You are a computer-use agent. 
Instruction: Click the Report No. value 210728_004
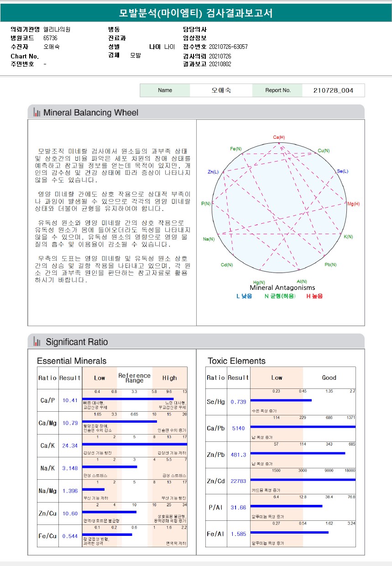tap(333, 90)
